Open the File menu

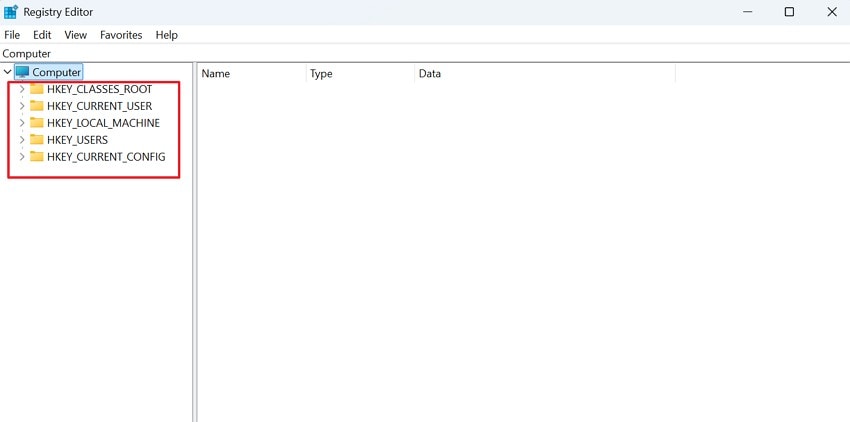click(x=12, y=35)
